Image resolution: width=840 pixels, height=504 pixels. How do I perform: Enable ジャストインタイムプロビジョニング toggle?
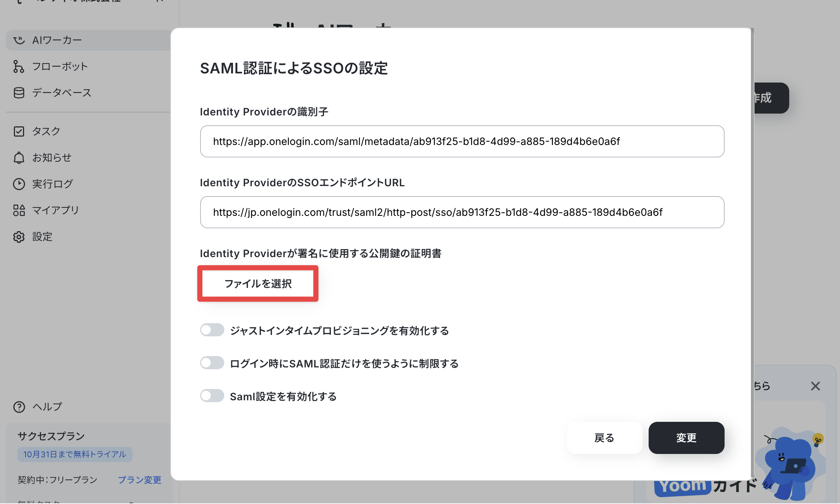pyautogui.click(x=212, y=330)
